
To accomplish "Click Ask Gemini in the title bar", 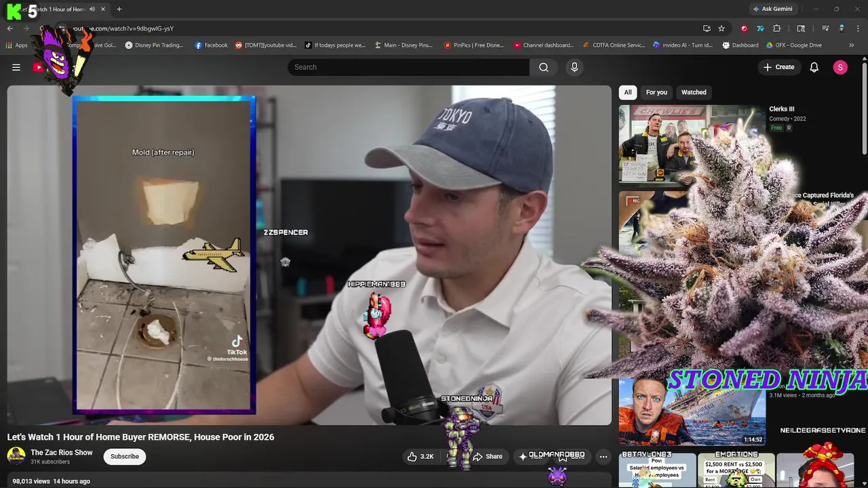I will point(772,9).
